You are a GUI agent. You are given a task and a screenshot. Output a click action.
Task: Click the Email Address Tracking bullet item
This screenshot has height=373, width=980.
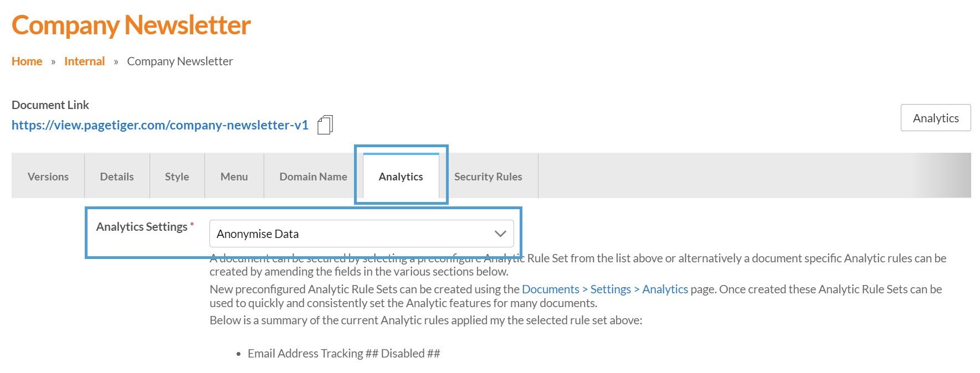[343, 354]
